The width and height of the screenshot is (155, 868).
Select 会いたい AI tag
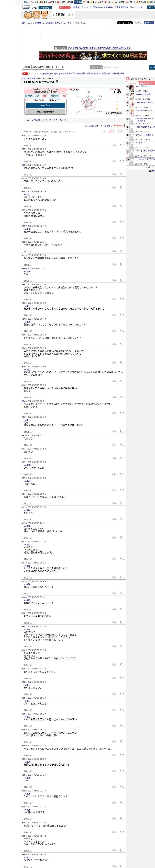click(55, 96)
